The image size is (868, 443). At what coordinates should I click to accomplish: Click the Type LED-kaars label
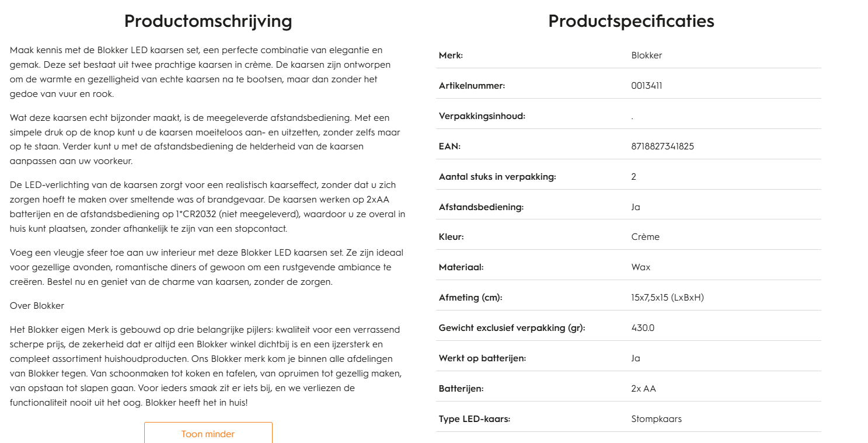coord(475,419)
